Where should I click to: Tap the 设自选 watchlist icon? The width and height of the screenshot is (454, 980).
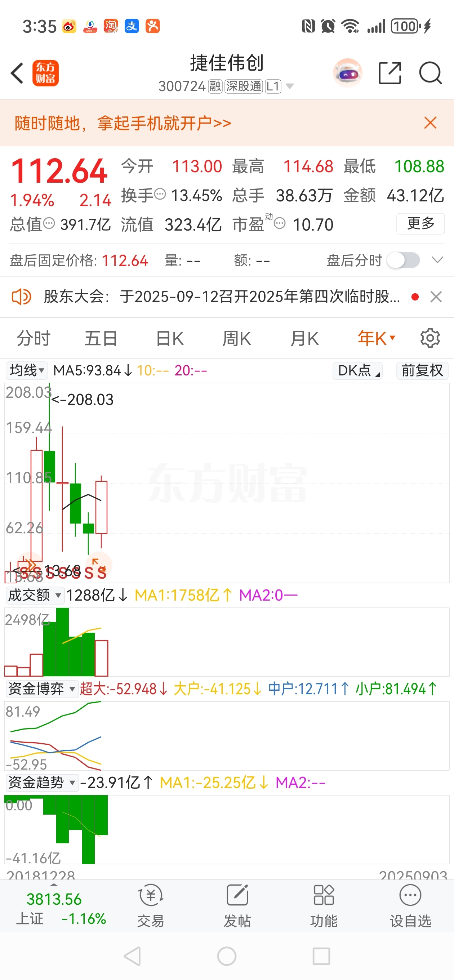point(410,906)
